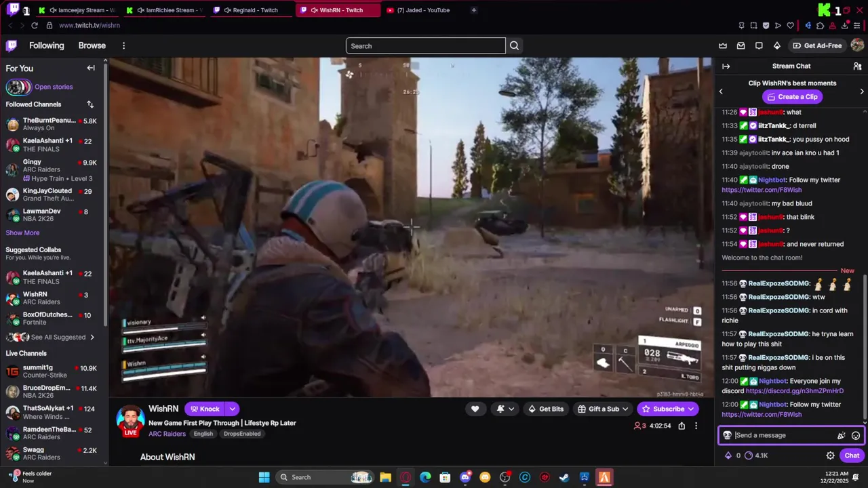The width and height of the screenshot is (868, 488).
Task: Open Steam from the taskbar
Action: click(x=564, y=477)
